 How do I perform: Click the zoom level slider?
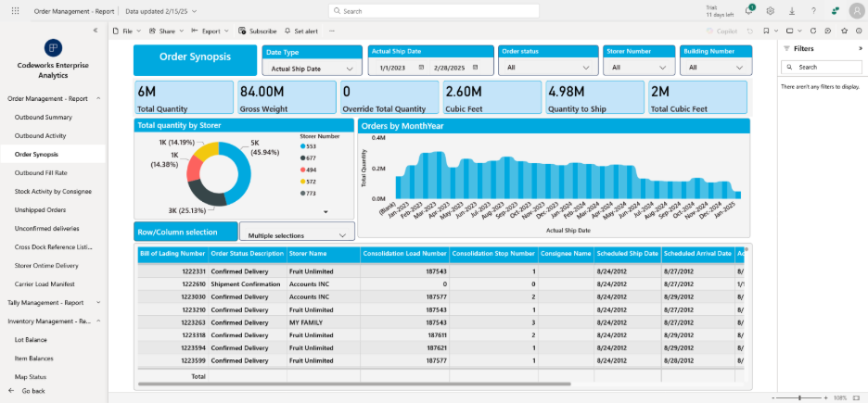[800, 398]
